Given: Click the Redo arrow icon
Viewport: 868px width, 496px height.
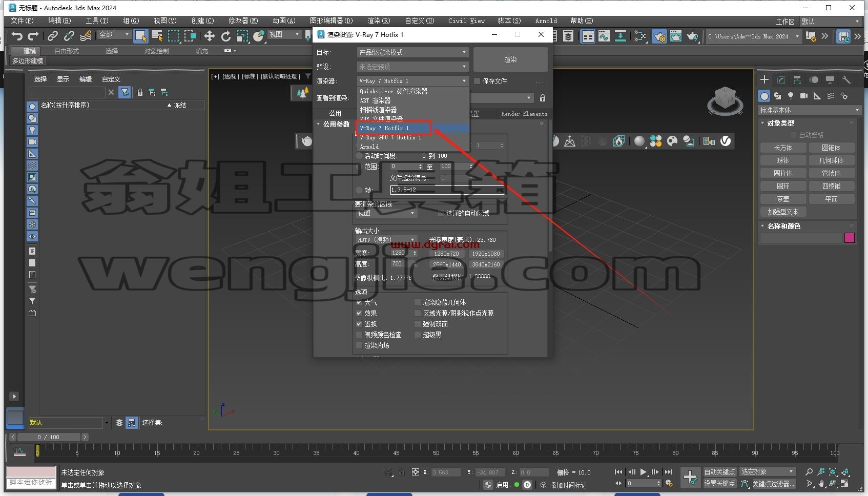Looking at the screenshot, I should tap(33, 36).
